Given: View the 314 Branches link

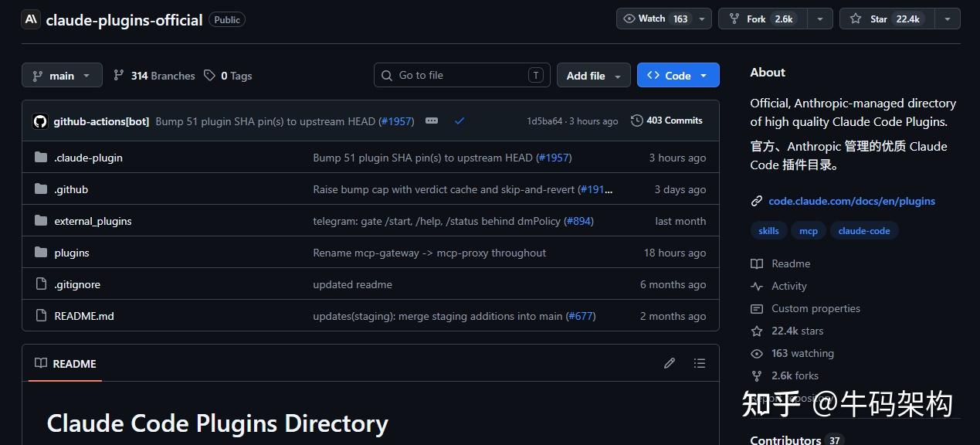Looking at the screenshot, I should (x=154, y=76).
